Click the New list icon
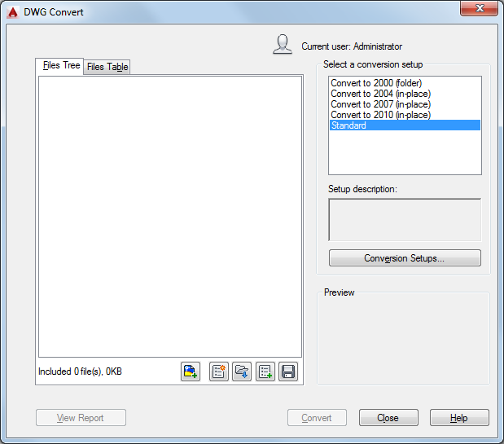Screen dimensions: 504x444 219,371
